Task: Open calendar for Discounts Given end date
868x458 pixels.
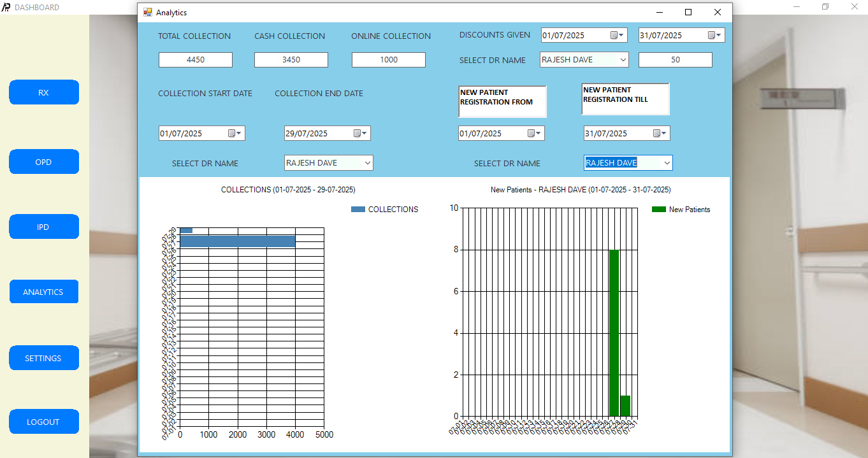Action: coord(714,36)
